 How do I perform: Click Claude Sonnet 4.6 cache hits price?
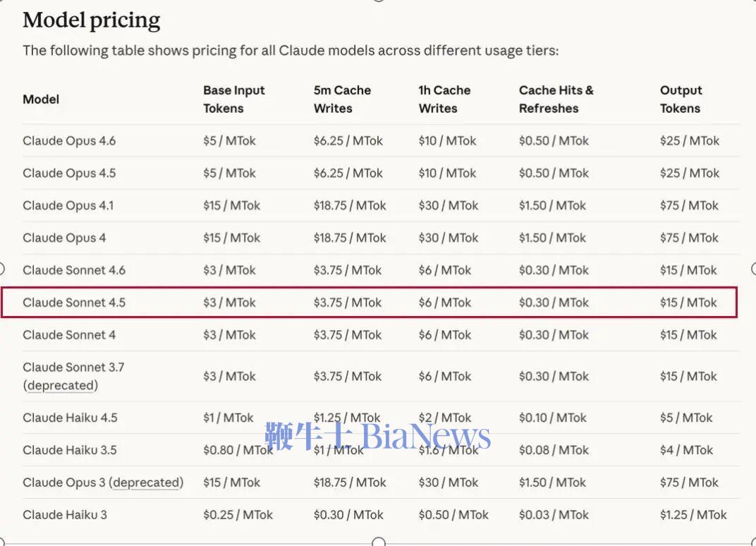tap(554, 270)
